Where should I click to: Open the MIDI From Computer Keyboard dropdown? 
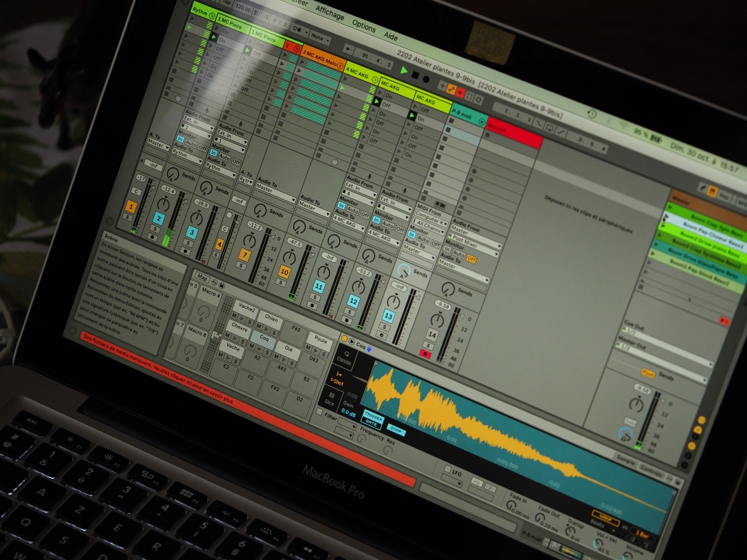pyautogui.click(x=430, y=218)
